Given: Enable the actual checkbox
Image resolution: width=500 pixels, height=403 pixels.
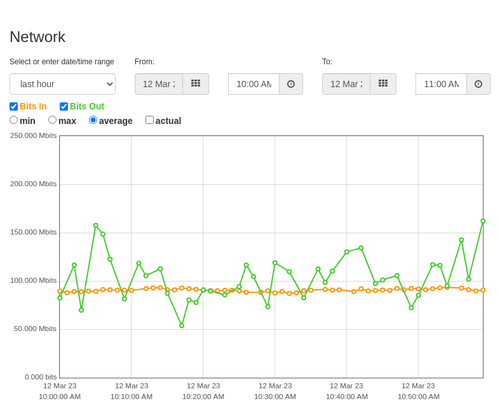Looking at the screenshot, I should [150, 120].
